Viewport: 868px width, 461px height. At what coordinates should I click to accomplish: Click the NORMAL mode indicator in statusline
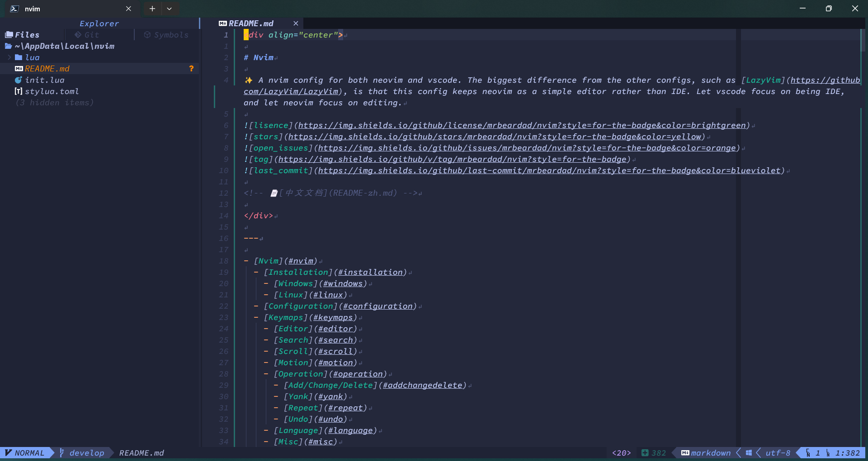pyautogui.click(x=25, y=453)
